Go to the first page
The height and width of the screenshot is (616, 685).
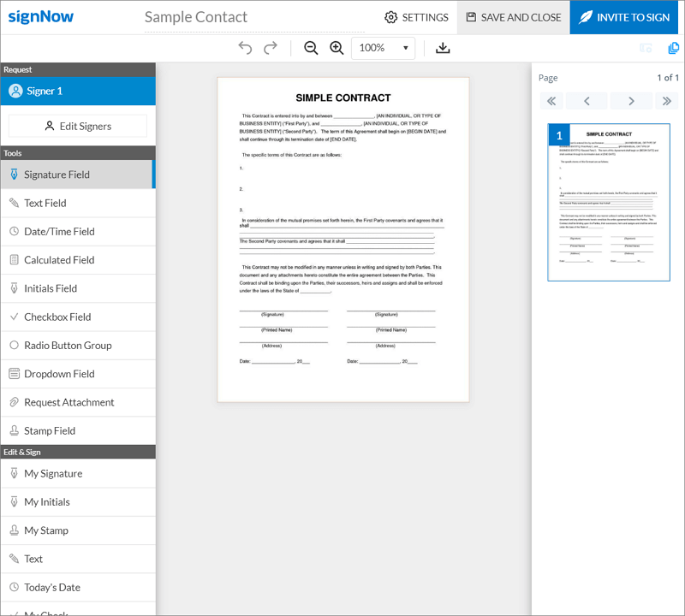pyautogui.click(x=551, y=101)
